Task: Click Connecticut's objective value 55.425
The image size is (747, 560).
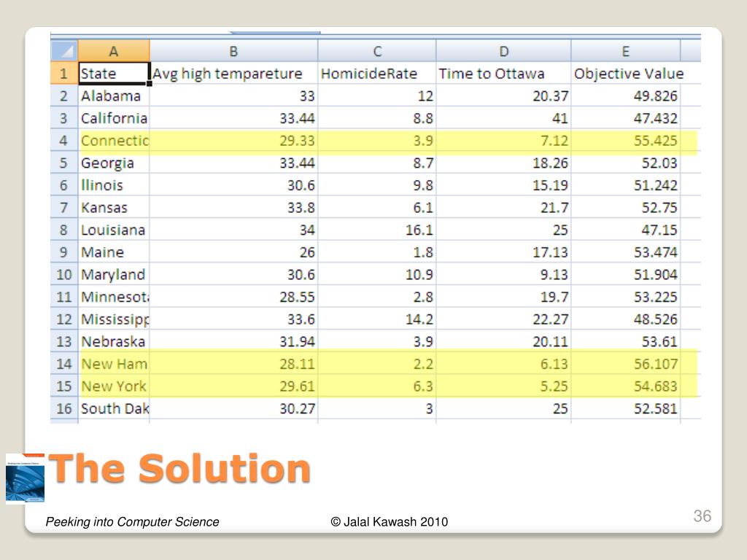Action: [x=625, y=141]
